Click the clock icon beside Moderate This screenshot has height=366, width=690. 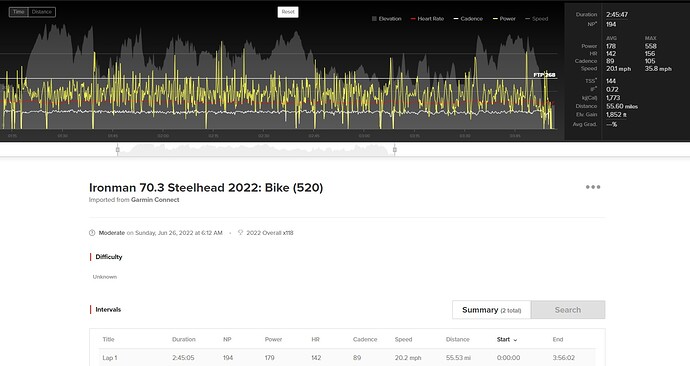92,233
